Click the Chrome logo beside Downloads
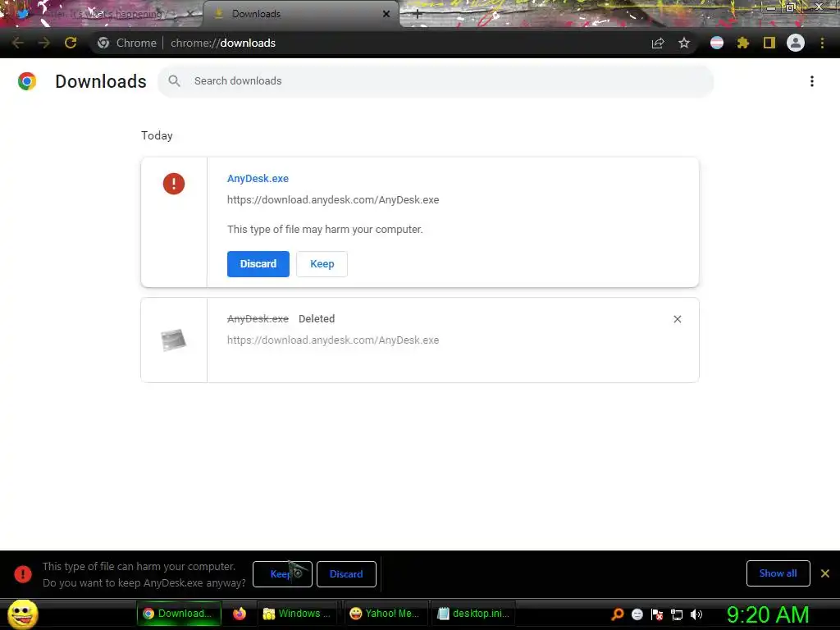840x630 pixels. [27, 81]
